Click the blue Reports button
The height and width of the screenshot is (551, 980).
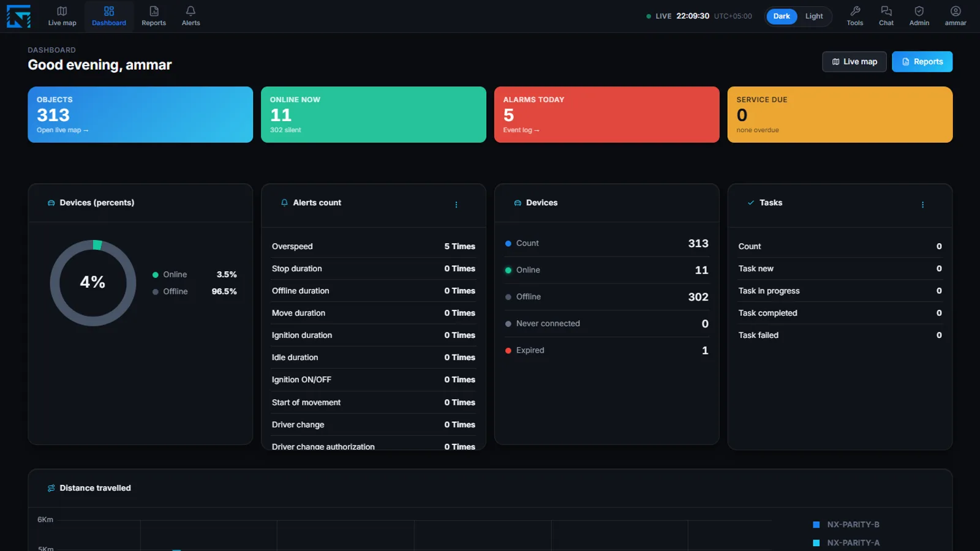click(922, 62)
